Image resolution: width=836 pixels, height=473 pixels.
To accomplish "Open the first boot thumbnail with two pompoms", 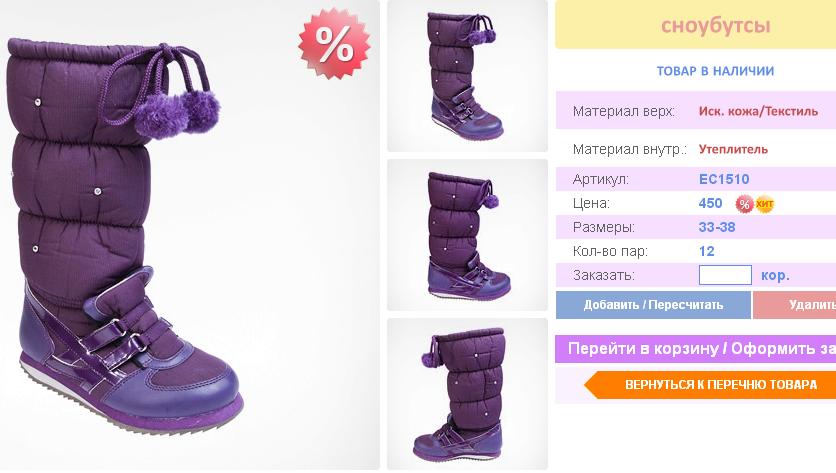I will click(467, 76).
